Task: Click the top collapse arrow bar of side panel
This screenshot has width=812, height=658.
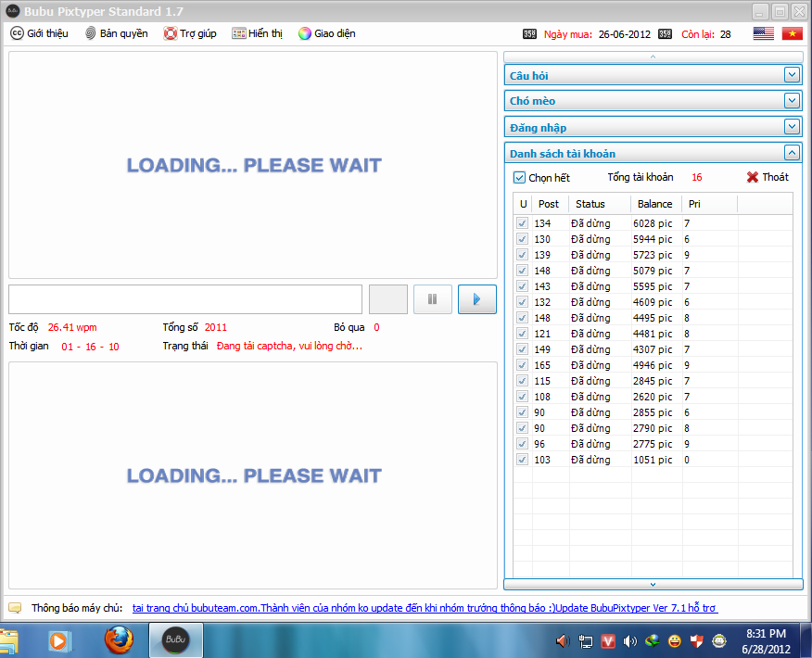Action: 653,57
